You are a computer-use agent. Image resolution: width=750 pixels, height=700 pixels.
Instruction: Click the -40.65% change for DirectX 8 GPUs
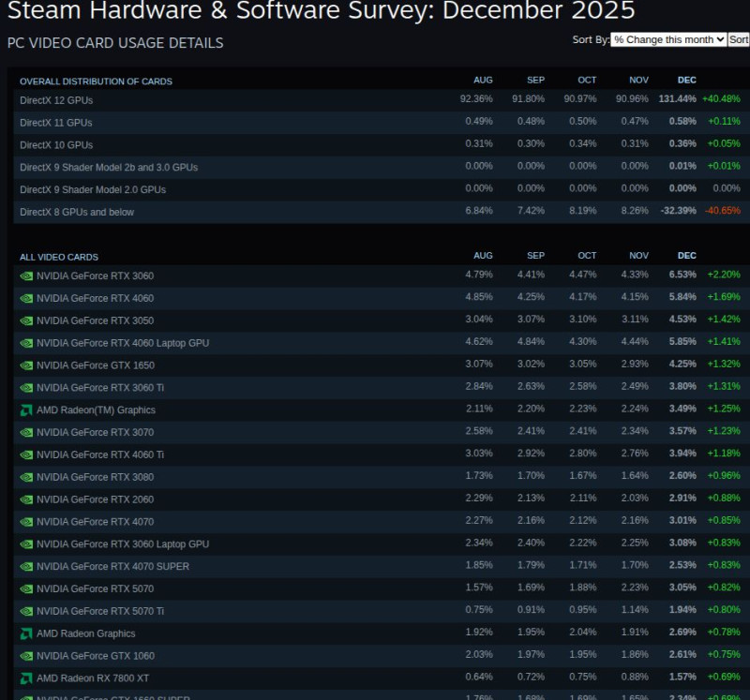722,211
